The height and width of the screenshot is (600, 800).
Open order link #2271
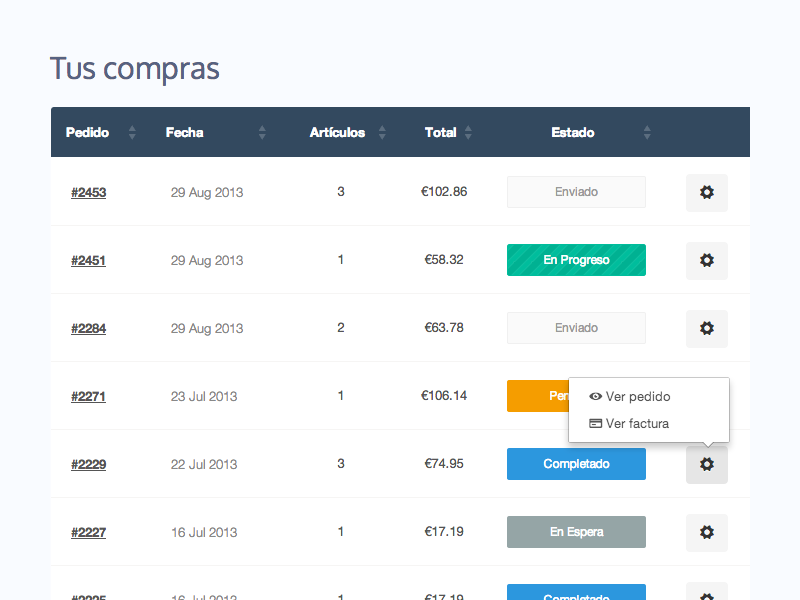(x=88, y=396)
